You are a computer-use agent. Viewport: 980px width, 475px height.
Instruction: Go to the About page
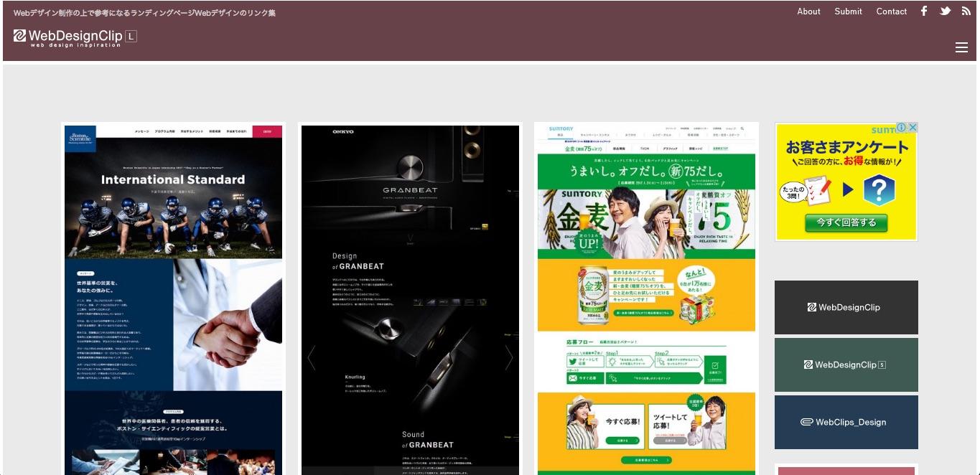808,11
